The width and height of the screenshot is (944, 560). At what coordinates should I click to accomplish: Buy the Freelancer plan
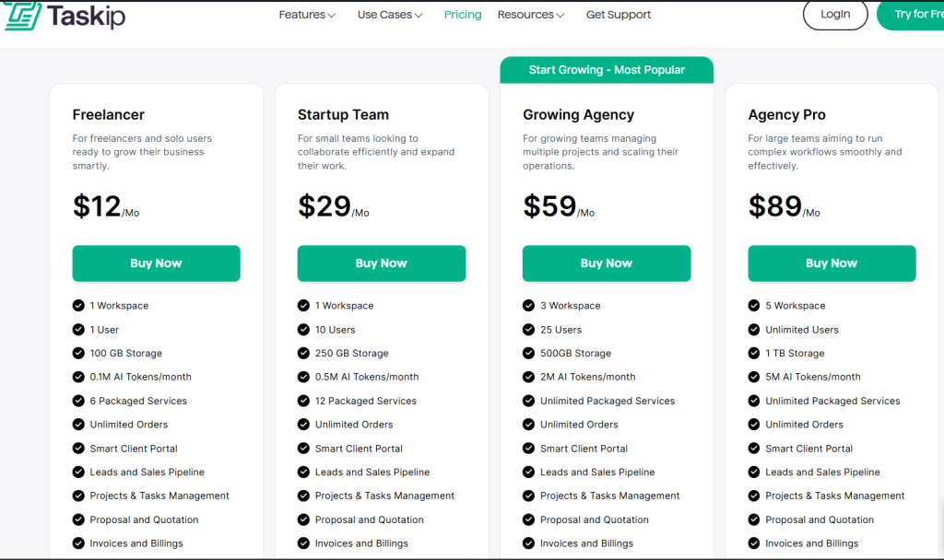(x=156, y=263)
